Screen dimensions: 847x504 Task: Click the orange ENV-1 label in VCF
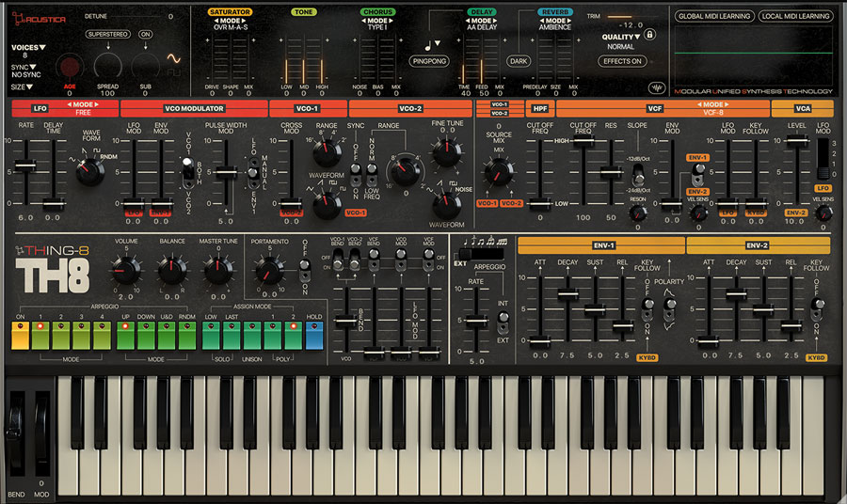point(697,158)
